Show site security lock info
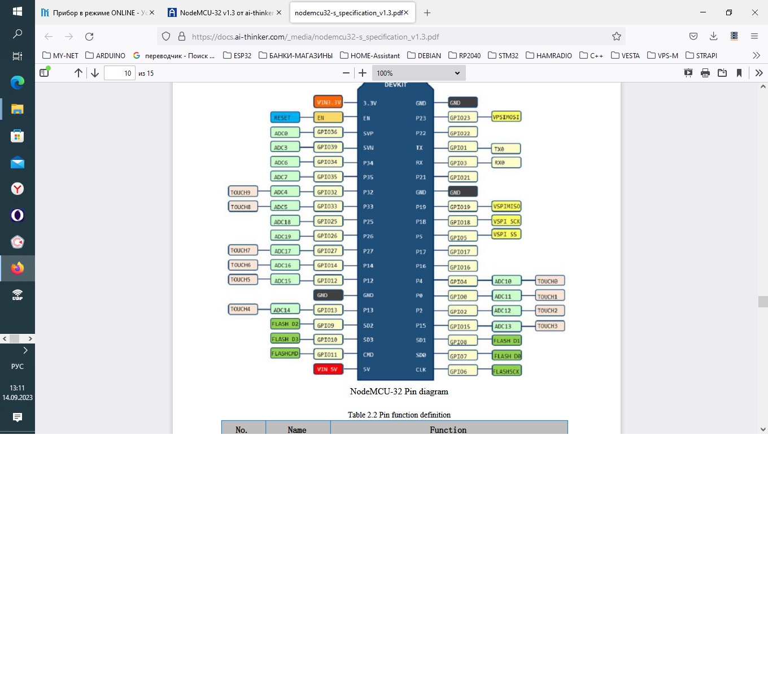768x700 pixels. pyautogui.click(x=182, y=36)
